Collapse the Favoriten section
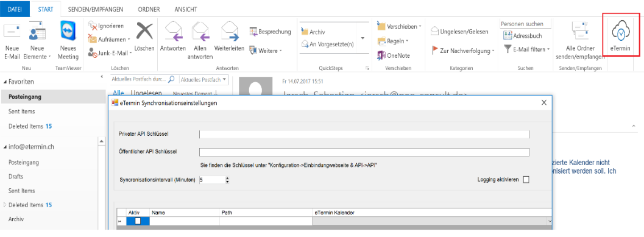Image resolution: width=644 pixels, height=237 pixels. pos(4,82)
